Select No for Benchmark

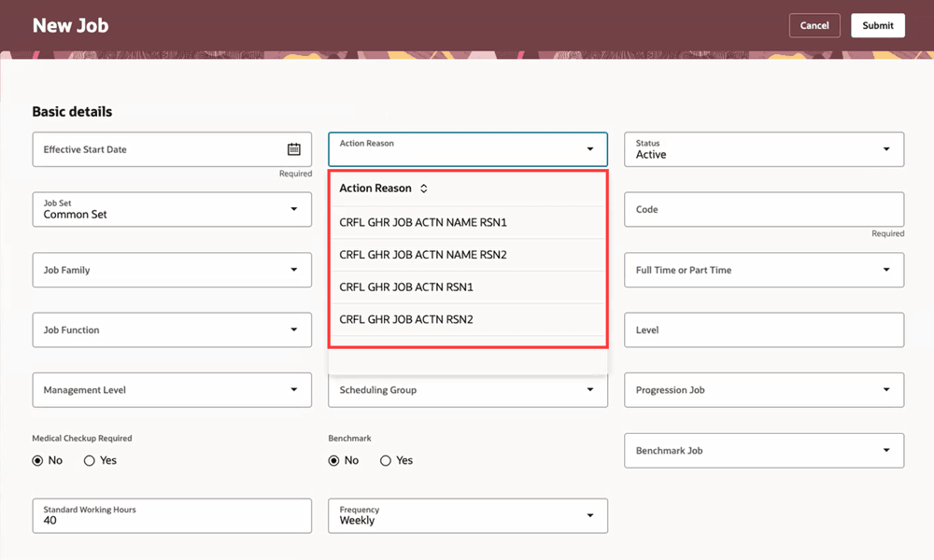[333, 460]
